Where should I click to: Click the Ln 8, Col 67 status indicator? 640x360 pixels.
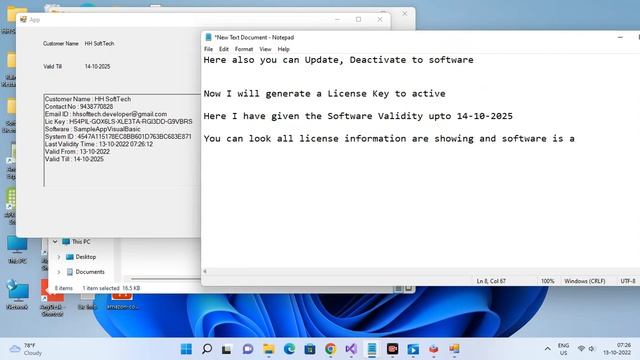pyautogui.click(x=491, y=281)
